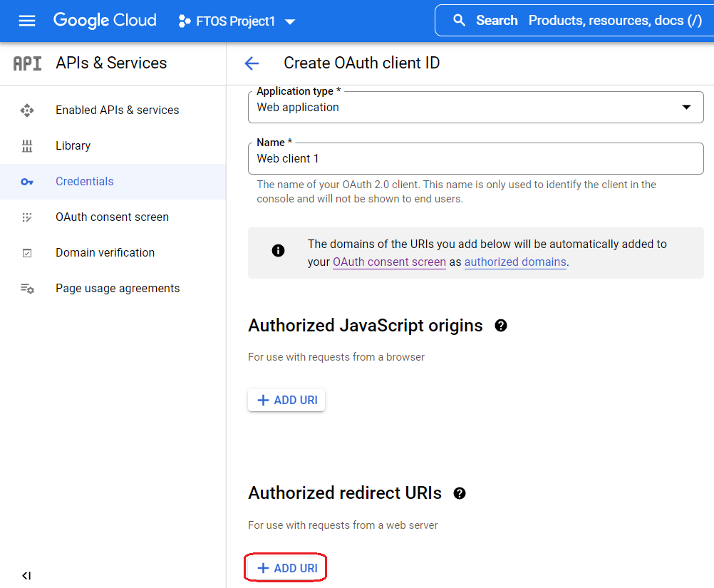Click the back arrow beside Create OAuth client ID

pyautogui.click(x=252, y=63)
